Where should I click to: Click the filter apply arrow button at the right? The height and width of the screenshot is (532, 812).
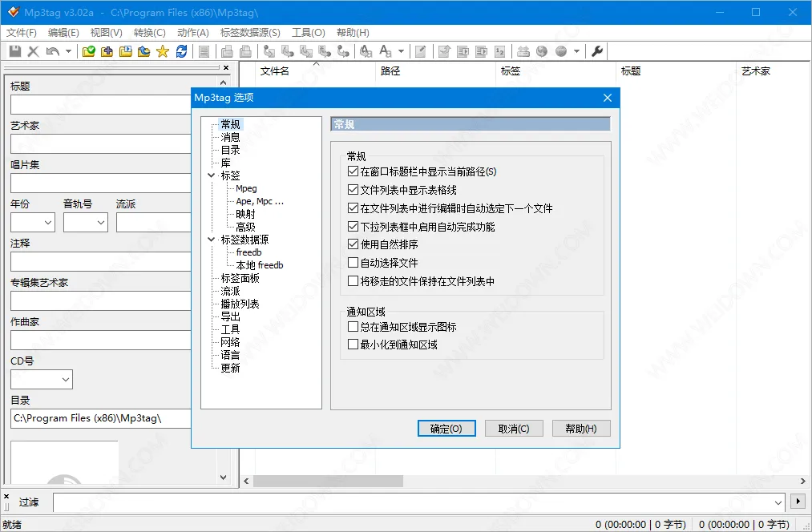798,502
